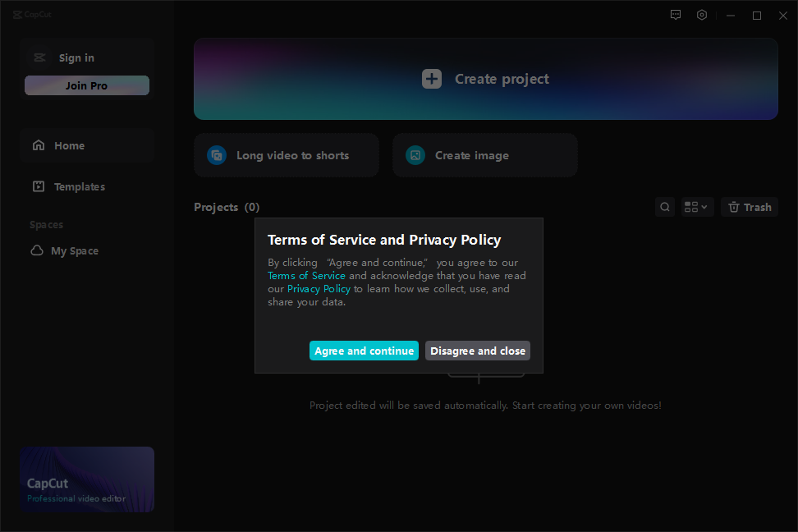Image resolution: width=798 pixels, height=532 pixels.
Task: Click the My Space cloud icon
Action: [x=37, y=250]
